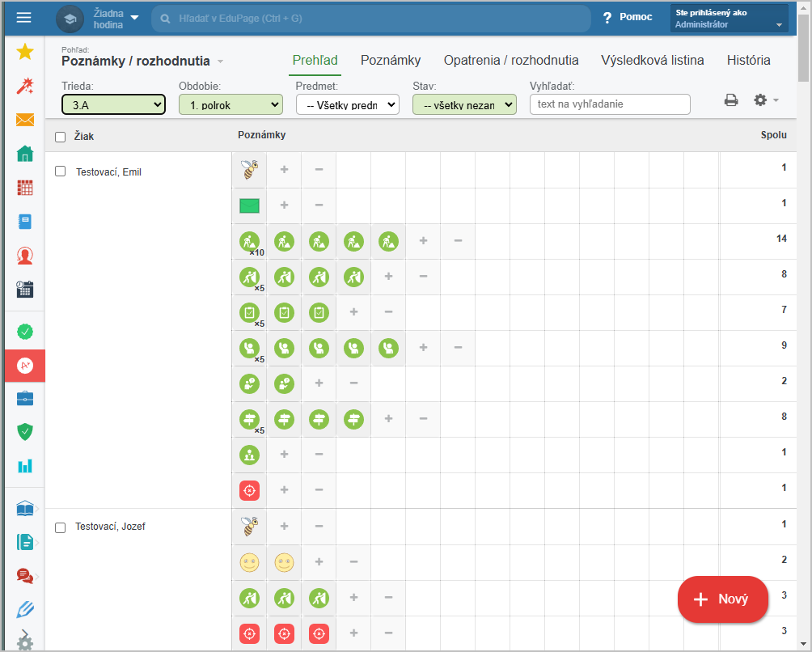Add a bee note for Emil with plus
The image size is (812, 652).
click(x=285, y=169)
